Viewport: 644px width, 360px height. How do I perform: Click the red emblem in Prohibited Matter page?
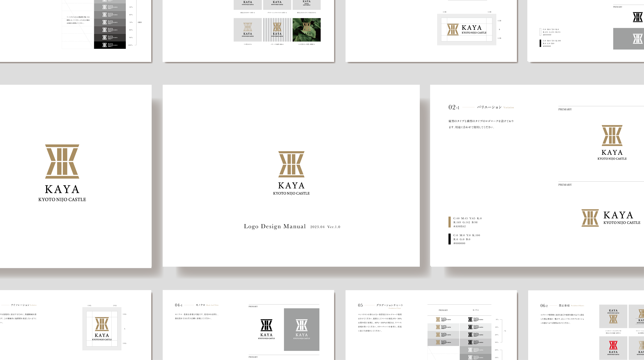point(613,345)
